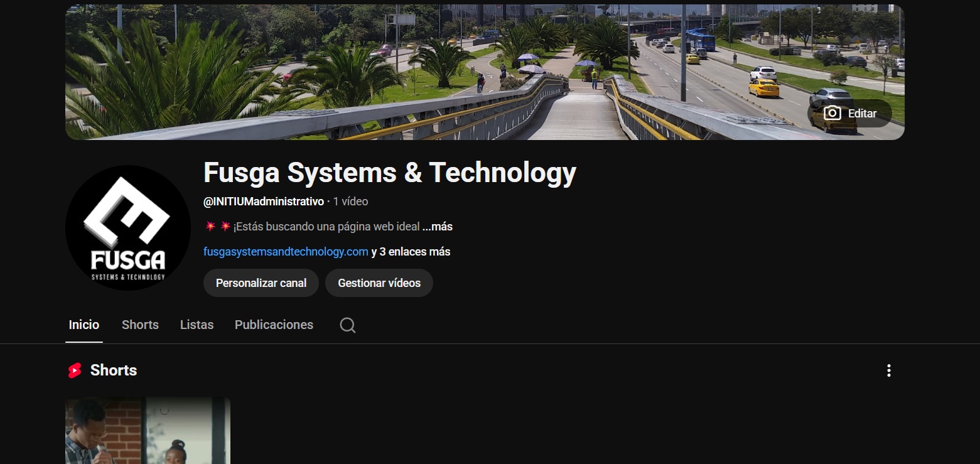Click the '1 vídeo' count text
This screenshot has height=464, width=980.
[350, 202]
